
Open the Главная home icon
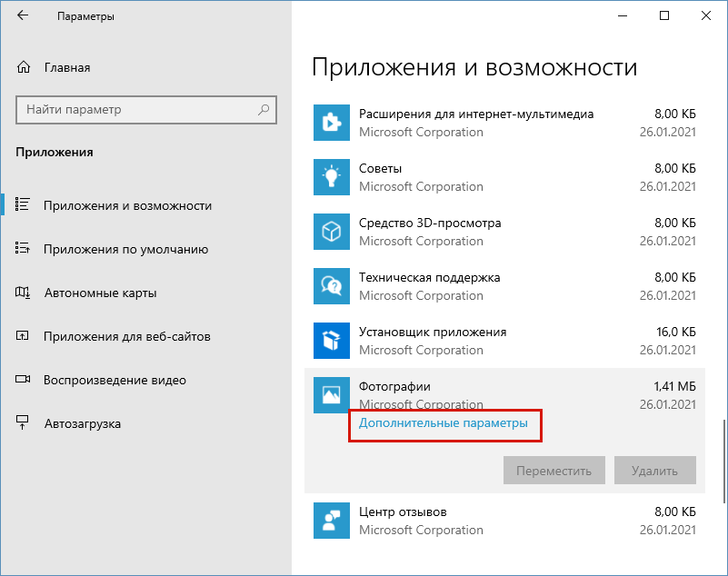pos(24,67)
